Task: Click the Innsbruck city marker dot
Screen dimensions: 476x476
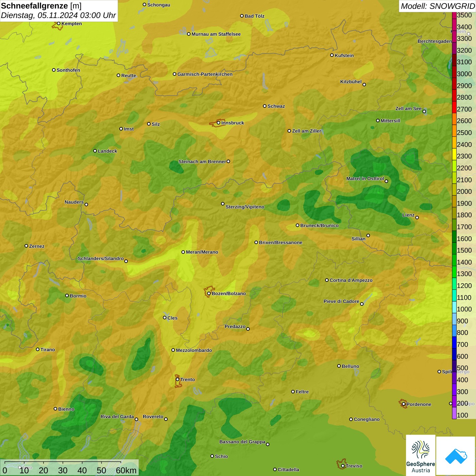Action: point(219,123)
